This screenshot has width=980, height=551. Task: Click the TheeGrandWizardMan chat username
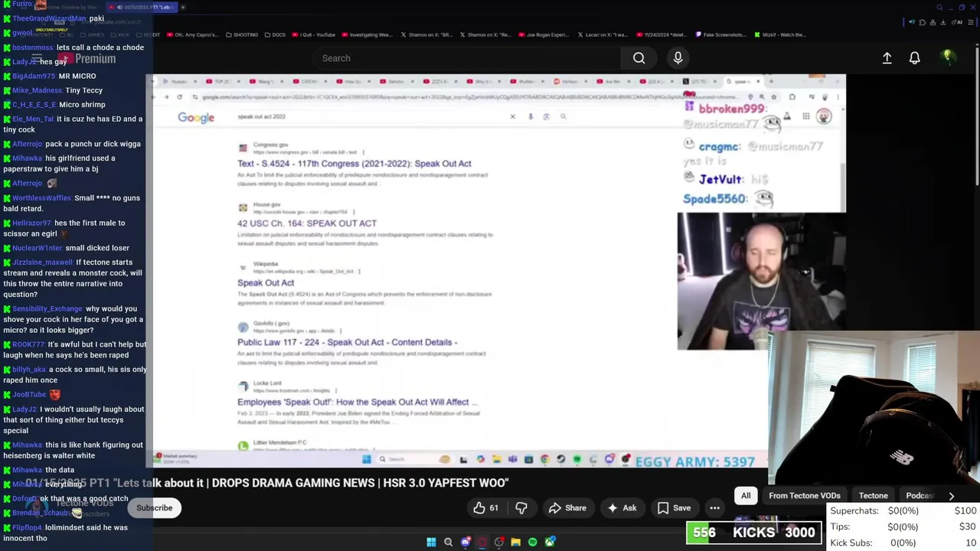[x=49, y=18]
